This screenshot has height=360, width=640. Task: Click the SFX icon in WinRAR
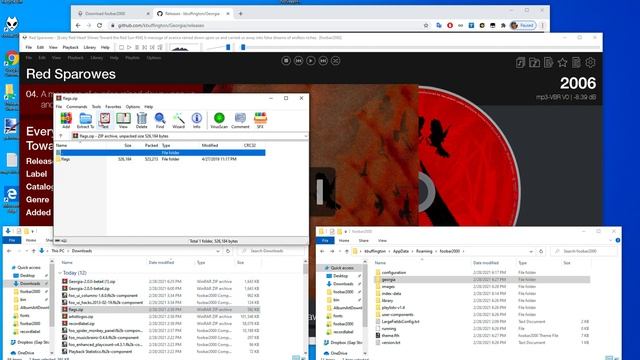tap(260, 120)
